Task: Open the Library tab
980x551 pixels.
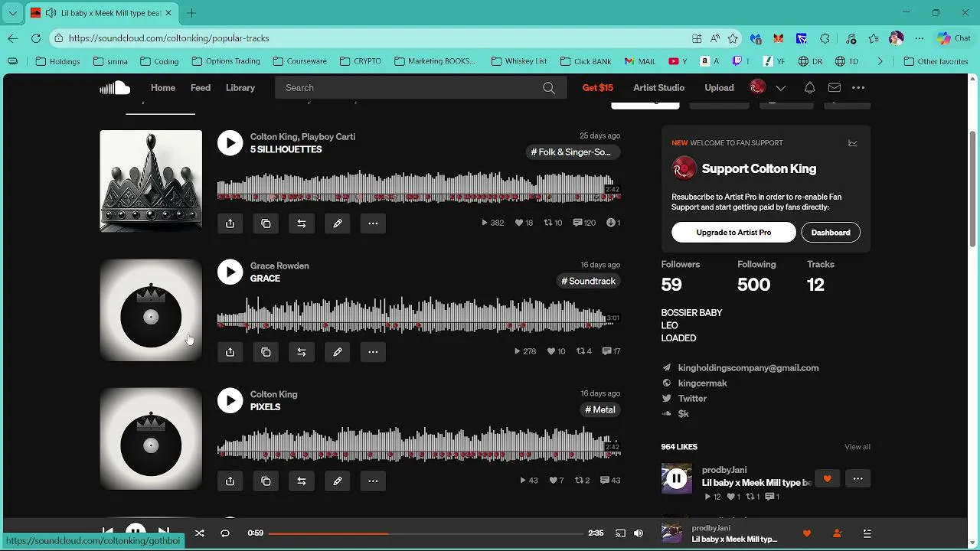Action: [240, 88]
